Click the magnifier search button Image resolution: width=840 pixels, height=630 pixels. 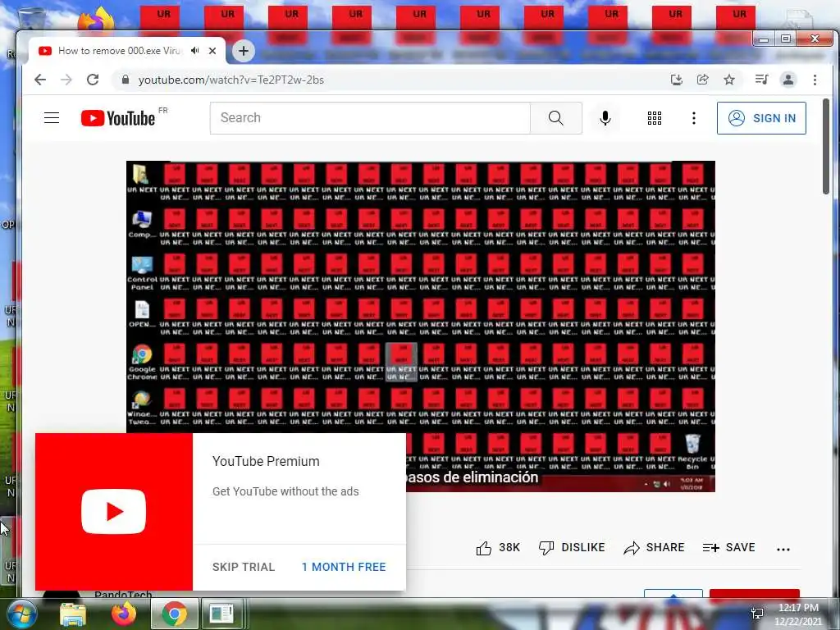[x=556, y=118]
